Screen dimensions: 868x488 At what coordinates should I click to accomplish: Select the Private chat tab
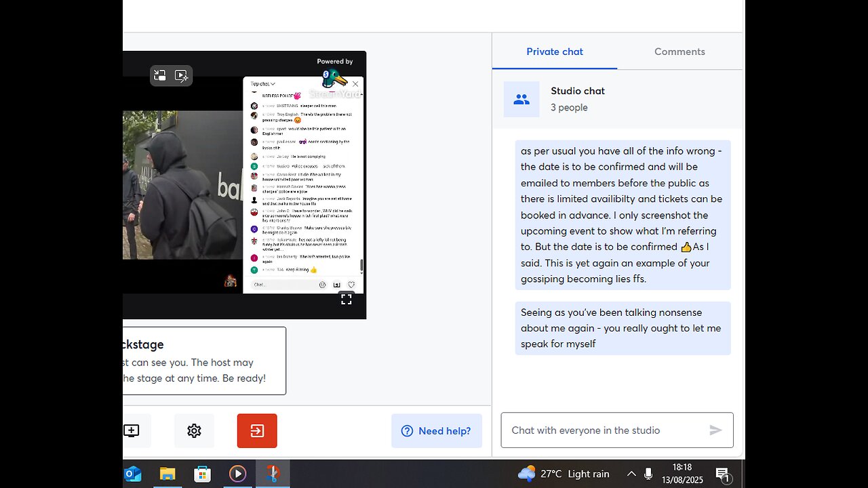tap(555, 52)
